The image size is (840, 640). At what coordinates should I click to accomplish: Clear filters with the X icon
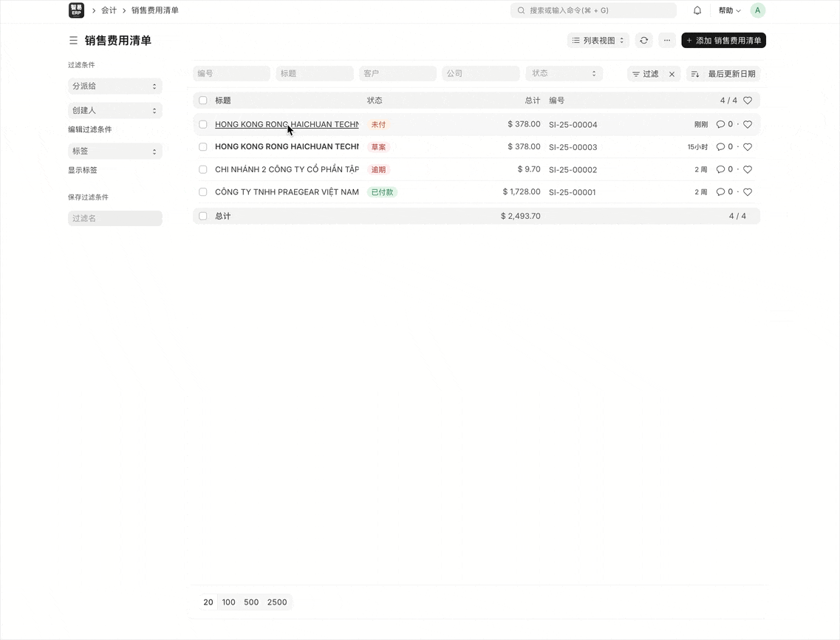coord(672,74)
